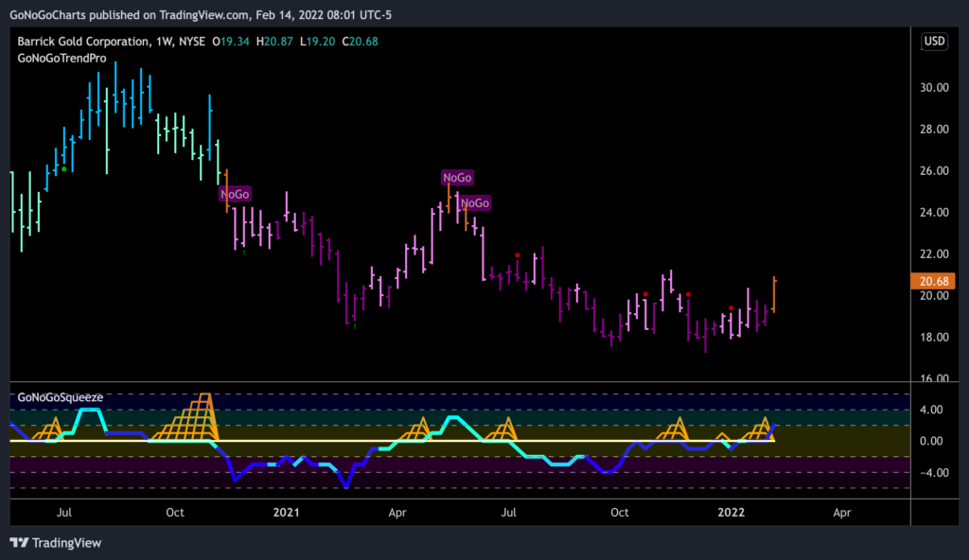Click the TradingView logo icon

click(x=20, y=543)
